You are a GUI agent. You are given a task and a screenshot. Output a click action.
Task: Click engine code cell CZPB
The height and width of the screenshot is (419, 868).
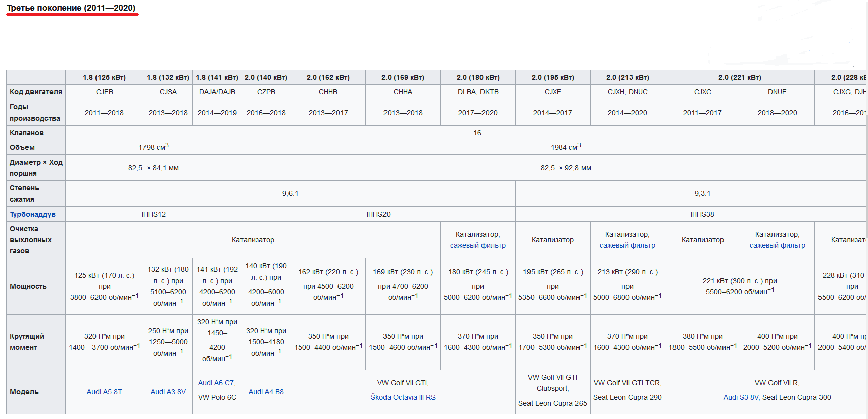266,92
